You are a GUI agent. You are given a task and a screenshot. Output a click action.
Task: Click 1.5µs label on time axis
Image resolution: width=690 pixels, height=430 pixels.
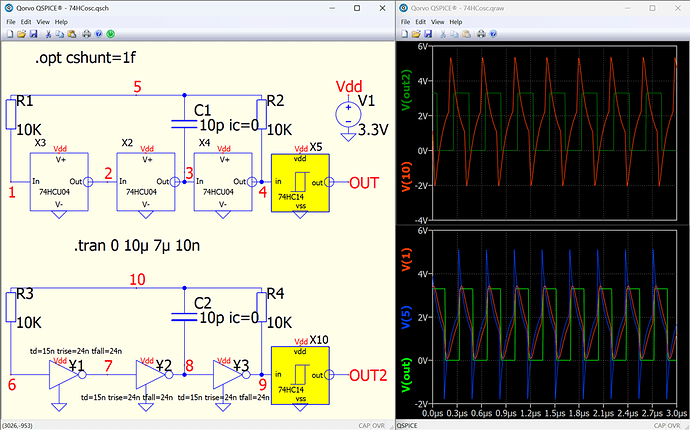pos(554,413)
